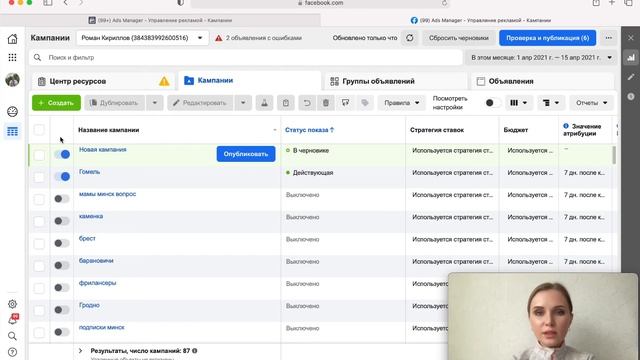
Task: Click the Search and filter input field
Action: (246, 58)
